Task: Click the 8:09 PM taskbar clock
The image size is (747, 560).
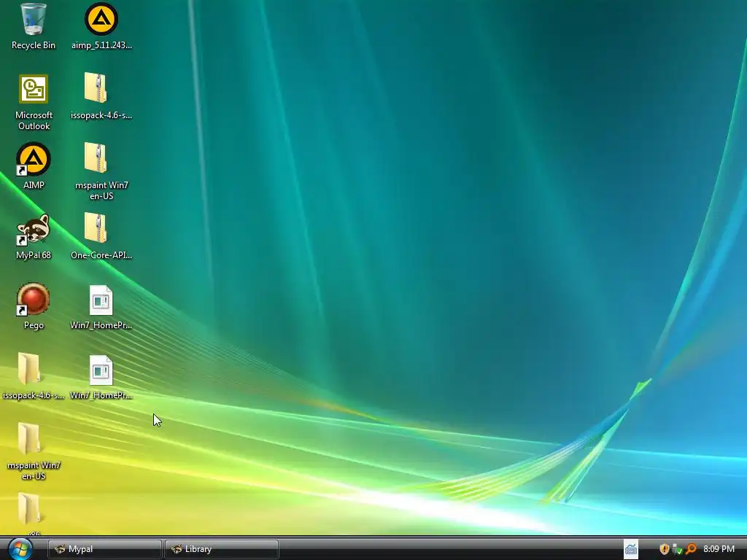Action: pos(719,549)
